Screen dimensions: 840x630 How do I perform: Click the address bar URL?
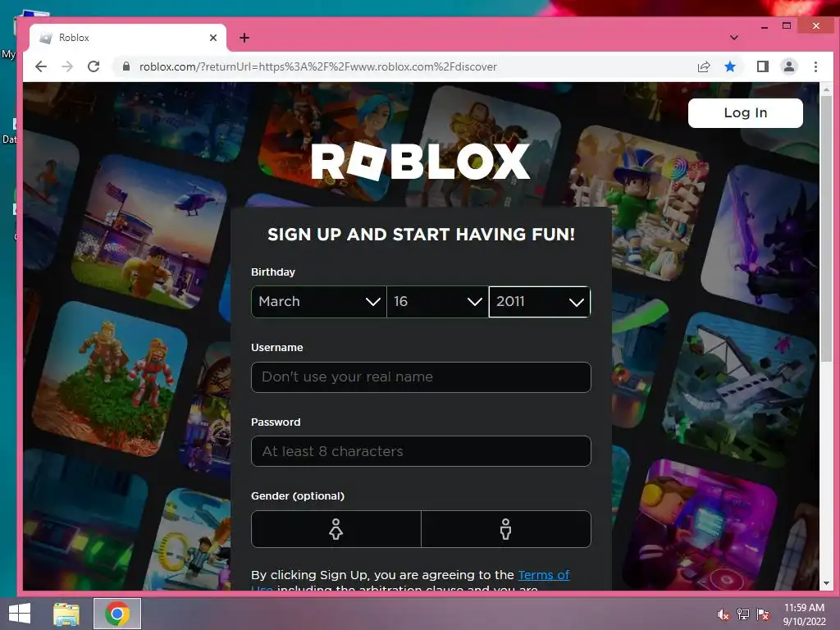318,66
